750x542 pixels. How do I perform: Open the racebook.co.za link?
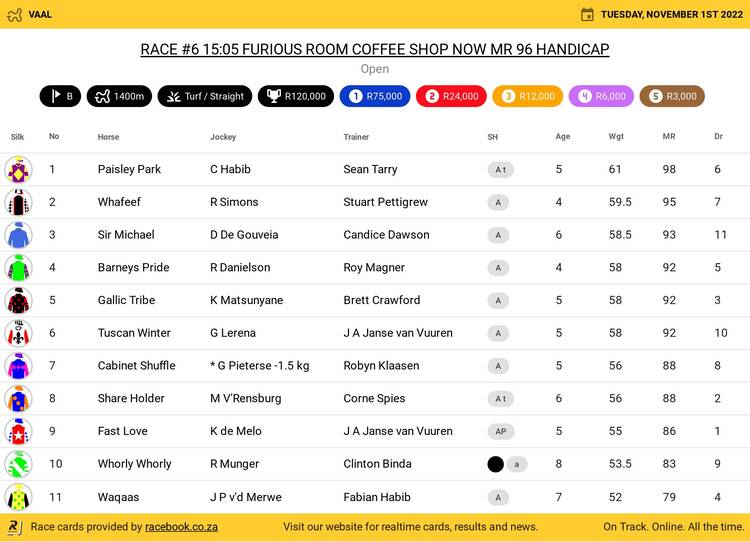tap(181, 526)
